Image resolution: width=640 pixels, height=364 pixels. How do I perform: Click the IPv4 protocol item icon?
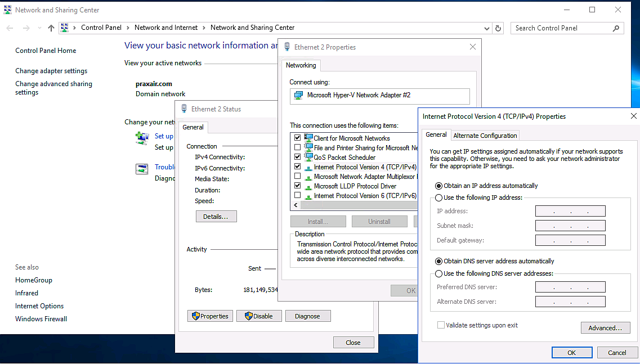[x=308, y=167]
